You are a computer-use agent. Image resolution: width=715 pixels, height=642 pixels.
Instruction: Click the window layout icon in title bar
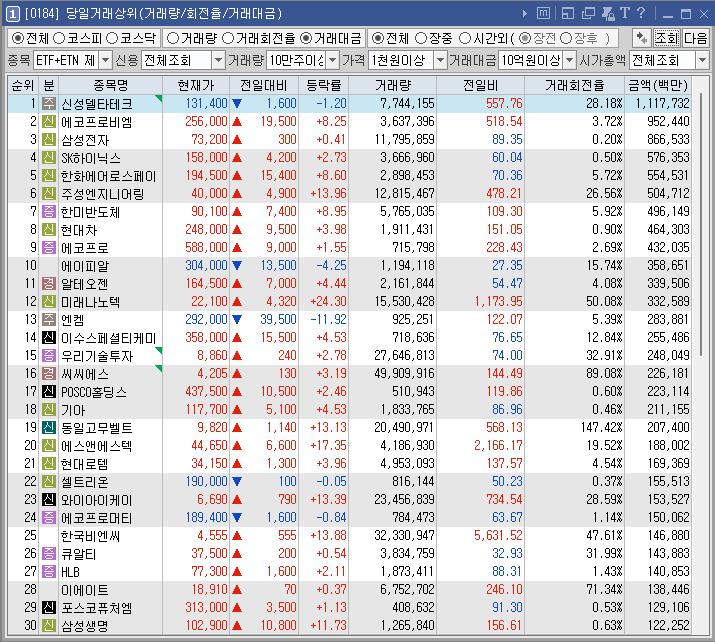(x=568, y=13)
